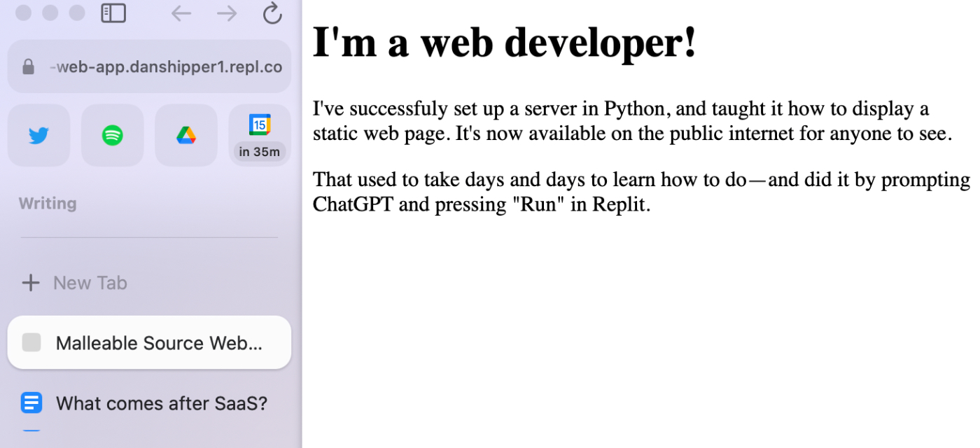Open the pinned Twitter site

point(38,135)
